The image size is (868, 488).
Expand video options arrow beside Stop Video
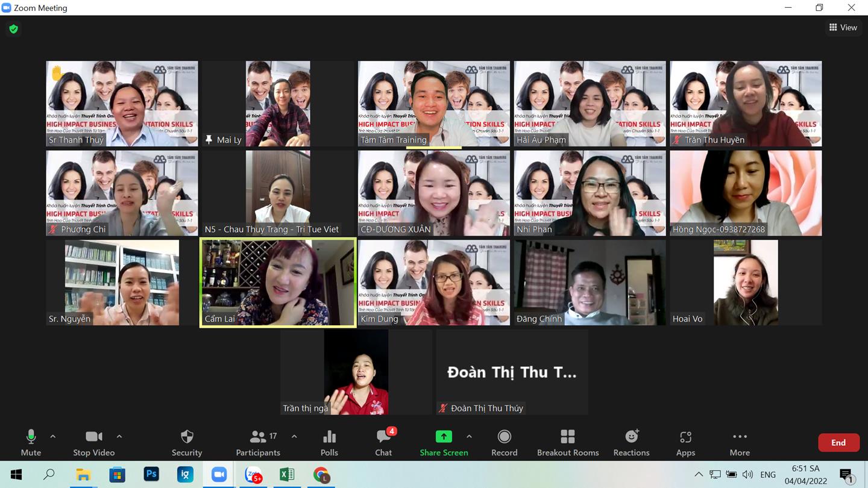click(x=119, y=436)
